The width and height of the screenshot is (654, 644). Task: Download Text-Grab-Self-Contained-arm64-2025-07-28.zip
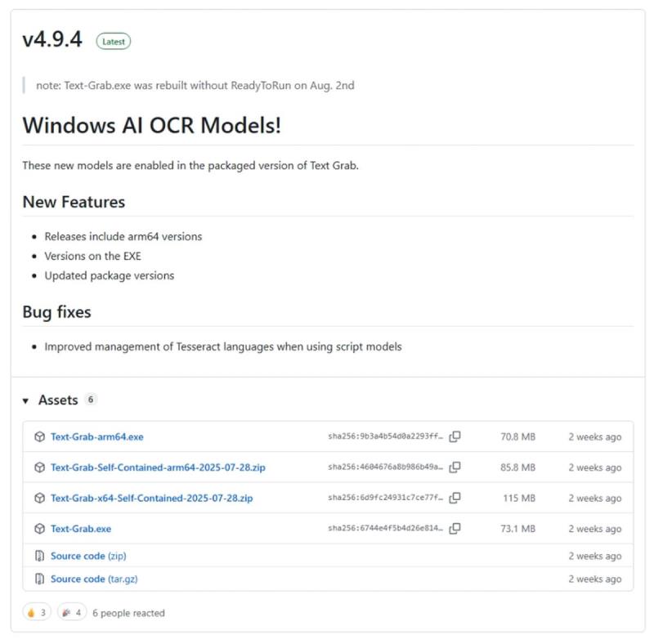tap(158, 467)
